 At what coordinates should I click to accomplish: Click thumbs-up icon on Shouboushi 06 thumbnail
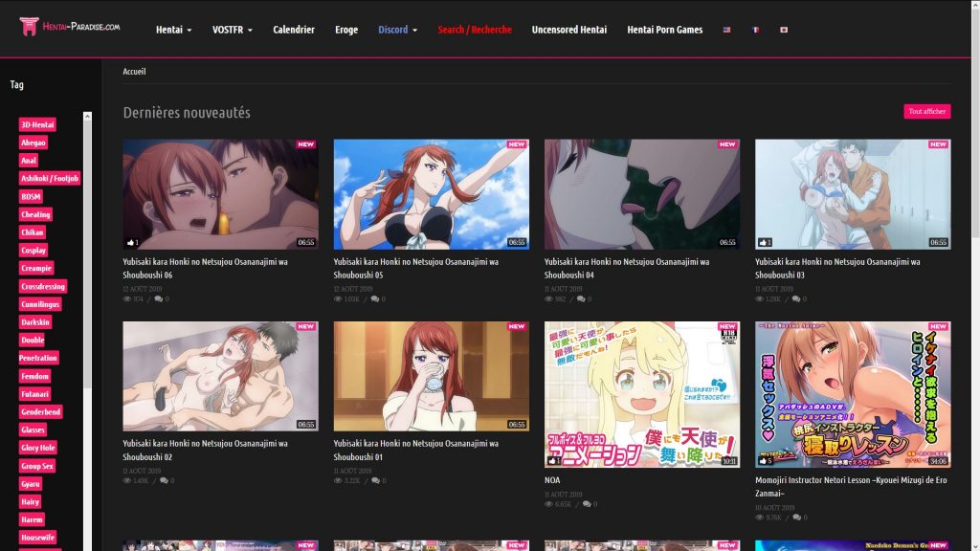coord(130,242)
